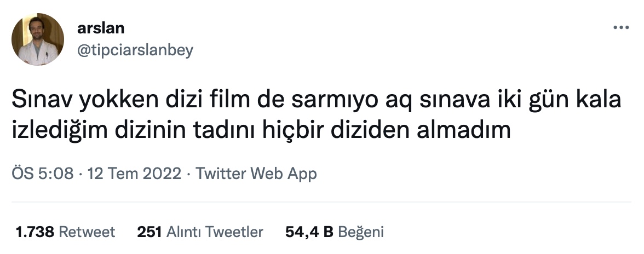Click the tweet's second line about izlediğim dizinin

click(x=261, y=130)
